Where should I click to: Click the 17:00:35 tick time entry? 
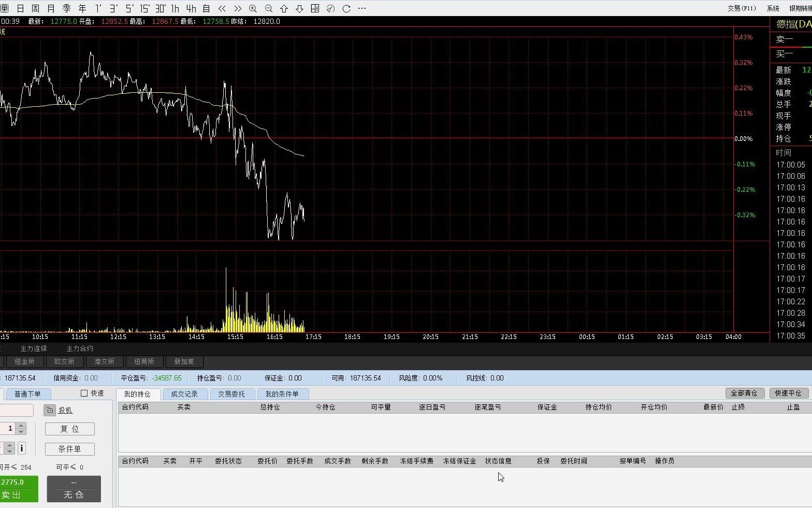(791, 336)
